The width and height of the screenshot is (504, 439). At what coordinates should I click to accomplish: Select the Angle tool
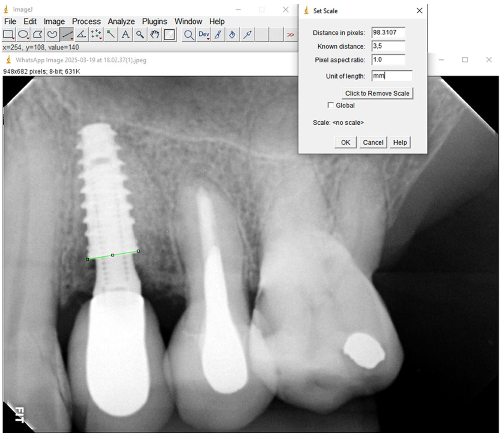[x=81, y=35]
